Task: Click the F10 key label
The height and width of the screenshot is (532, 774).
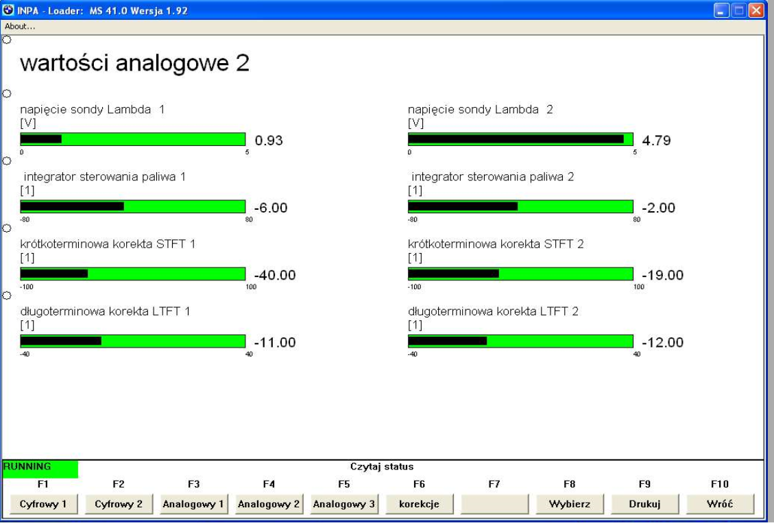Action: point(720,484)
